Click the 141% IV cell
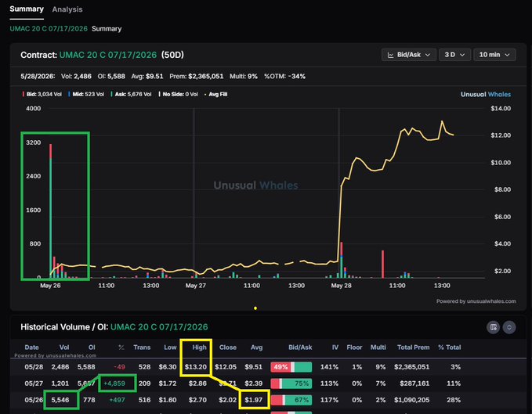 click(x=329, y=367)
